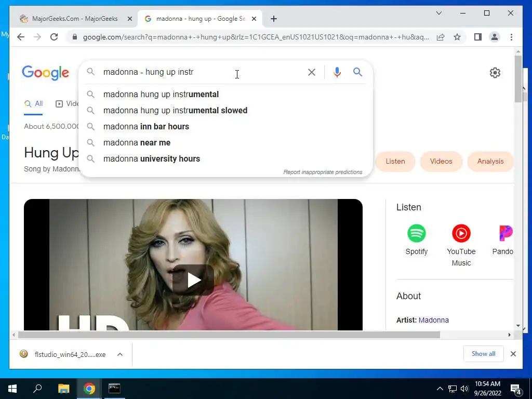
Task: Open the tab search chevron
Action: [x=438, y=13]
